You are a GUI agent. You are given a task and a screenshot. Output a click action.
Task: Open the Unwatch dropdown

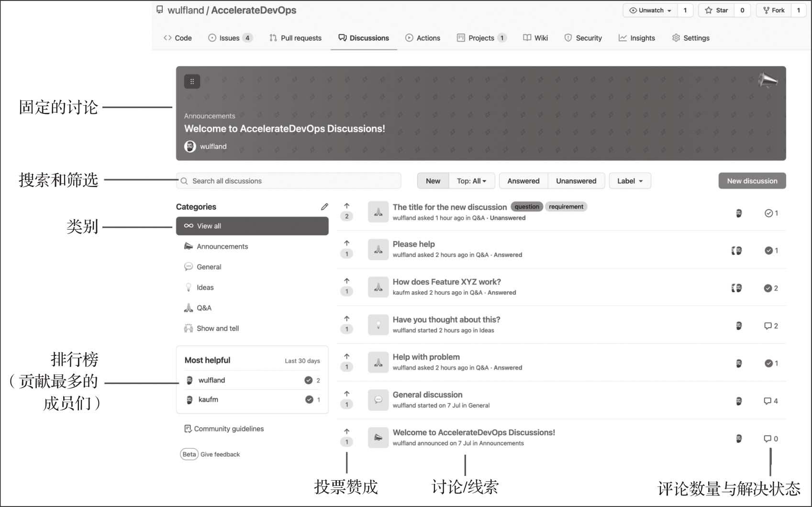[x=650, y=11]
